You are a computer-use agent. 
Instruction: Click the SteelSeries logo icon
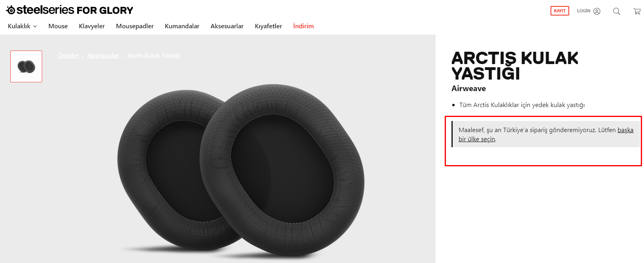11,10
